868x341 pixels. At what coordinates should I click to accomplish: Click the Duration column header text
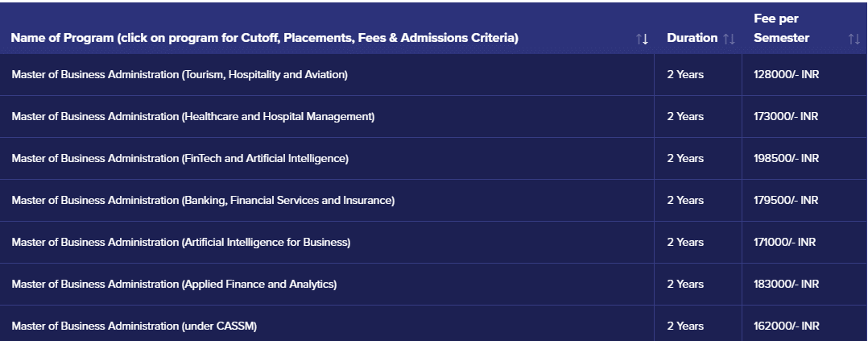click(692, 38)
